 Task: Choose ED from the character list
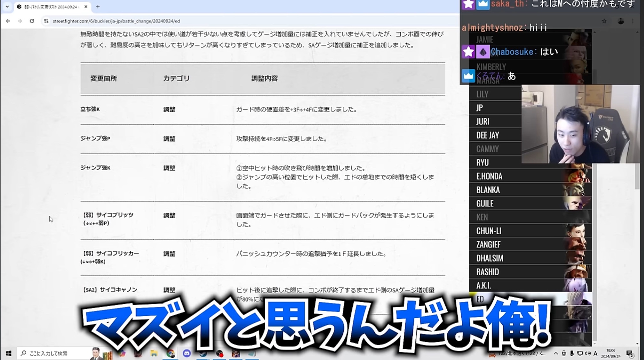pyautogui.click(x=530, y=299)
